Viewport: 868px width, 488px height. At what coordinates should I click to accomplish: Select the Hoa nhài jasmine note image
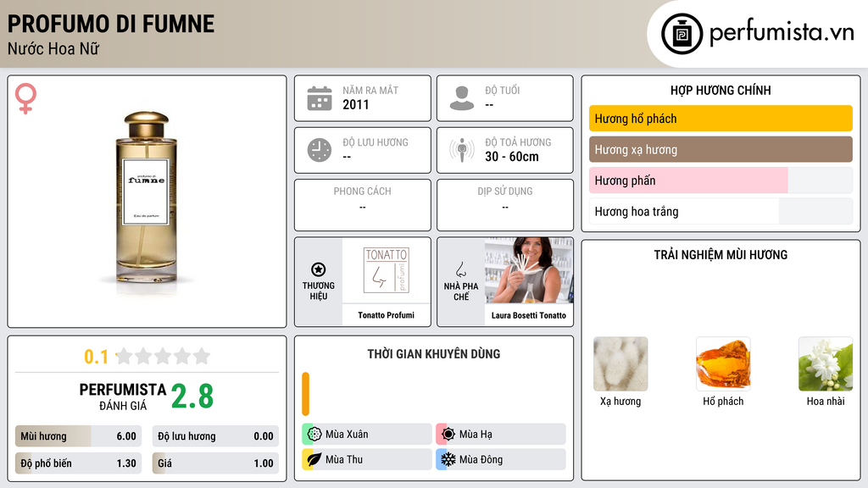(x=826, y=364)
